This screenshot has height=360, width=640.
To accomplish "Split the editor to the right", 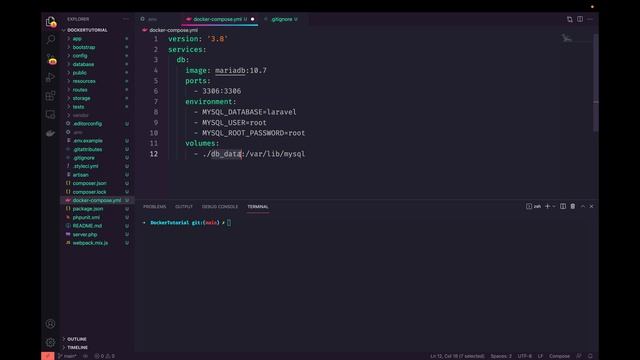I will 580,19.
